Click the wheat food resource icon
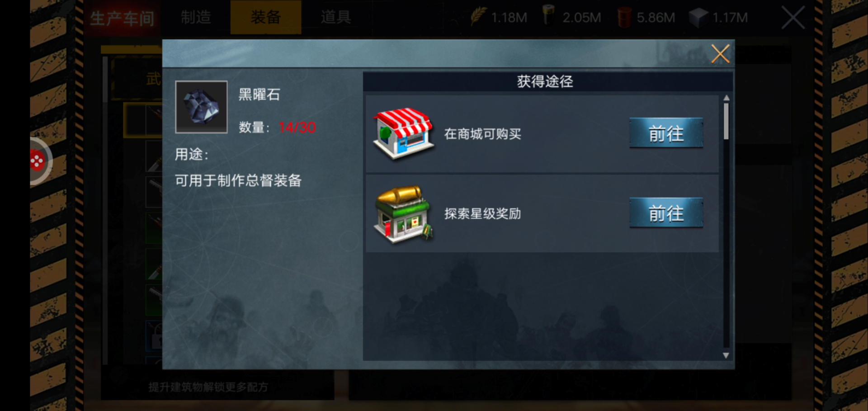Viewport: 868px width, 411px height. pyautogui.click(x=478, y=16)
